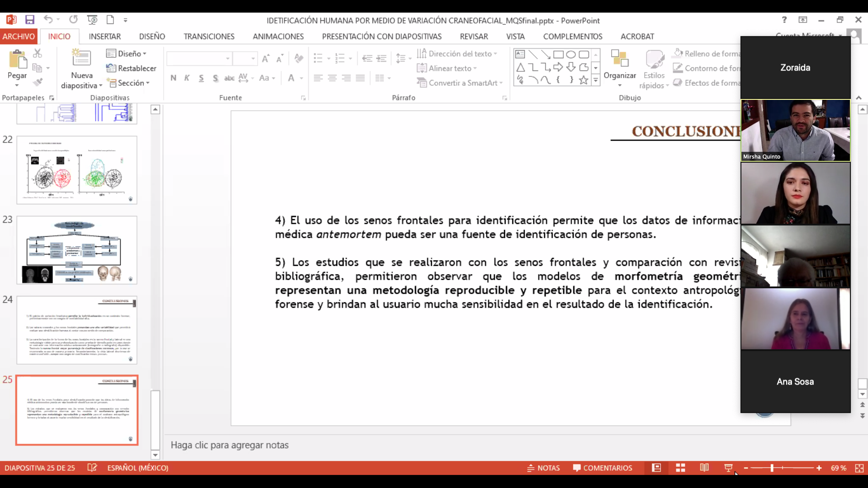Click the zoom slider handle
Viewport: 868px width, 488px height.
pyautogui.click(x=772, y=468)
